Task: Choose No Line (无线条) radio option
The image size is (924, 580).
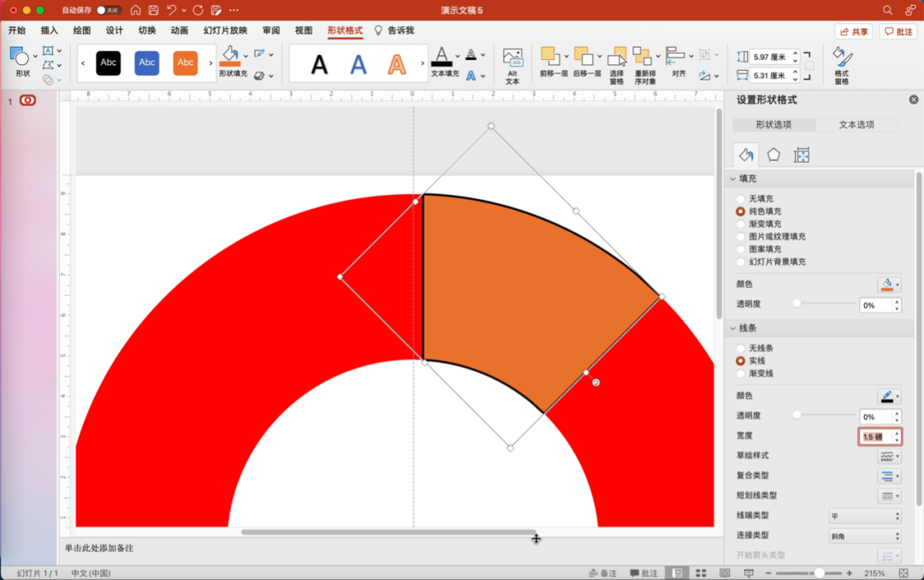Action: click(x=741, y=348)
